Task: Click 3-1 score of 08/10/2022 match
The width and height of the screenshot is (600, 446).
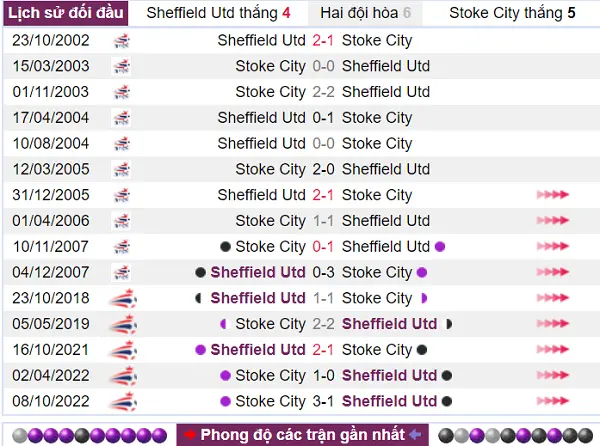Action: [323, 401]
